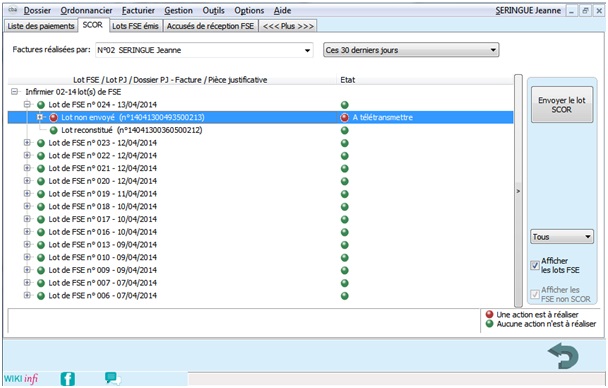This screenshot has width=608, height=388.
Task: Expand Lot de FSE n° 018
Action: (x=27, y=206)
